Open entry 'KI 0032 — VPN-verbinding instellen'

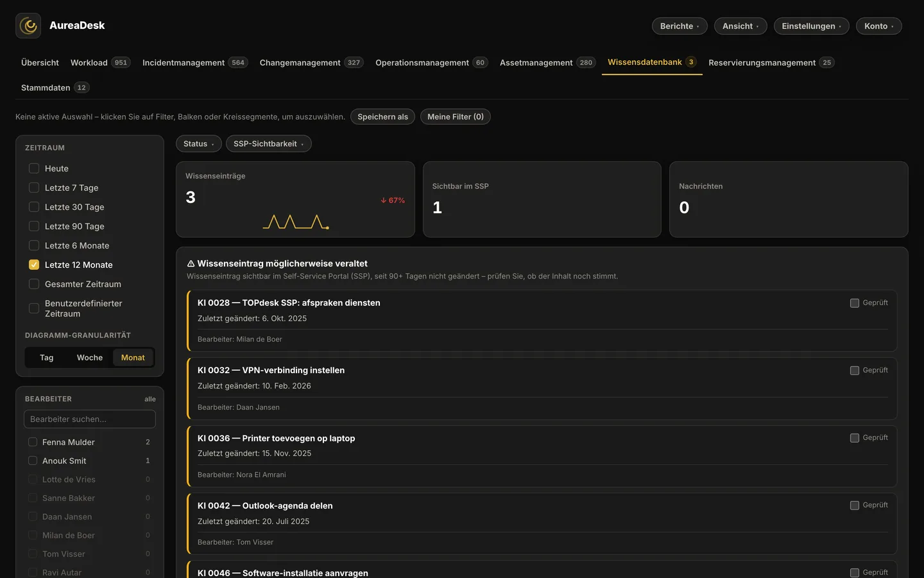click(271, 371)
